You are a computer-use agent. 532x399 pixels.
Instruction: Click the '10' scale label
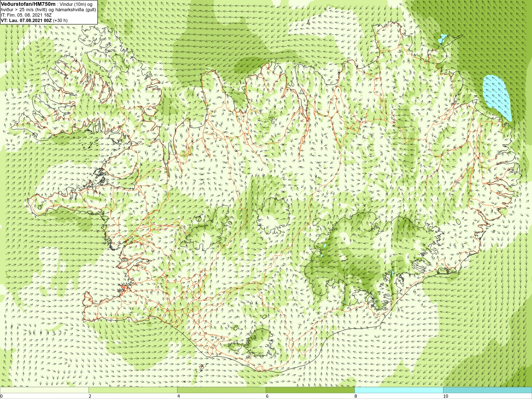tap(446, 396)
